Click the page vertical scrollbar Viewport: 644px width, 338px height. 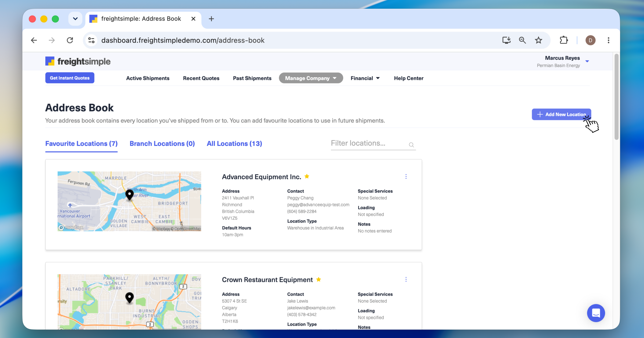pos(616,97)
